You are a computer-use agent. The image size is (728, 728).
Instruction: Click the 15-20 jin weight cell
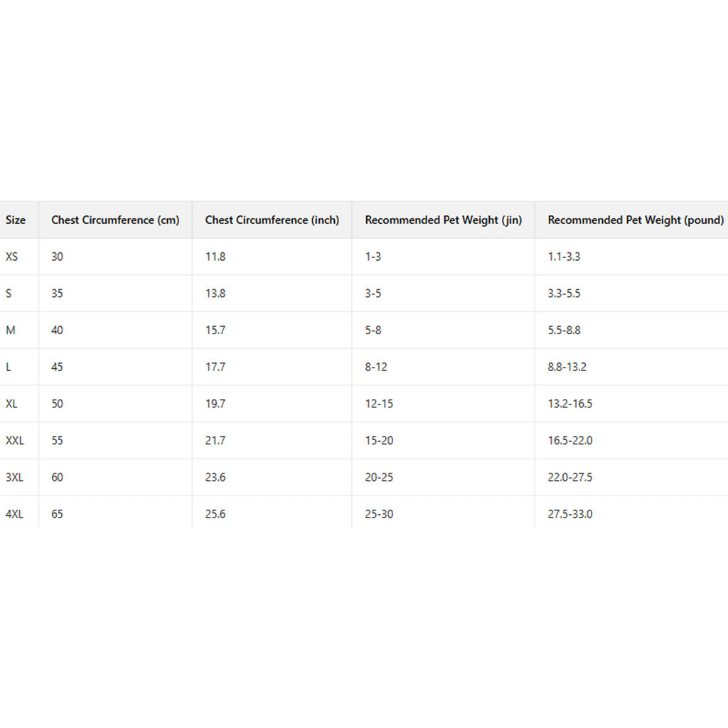[379, 441]
